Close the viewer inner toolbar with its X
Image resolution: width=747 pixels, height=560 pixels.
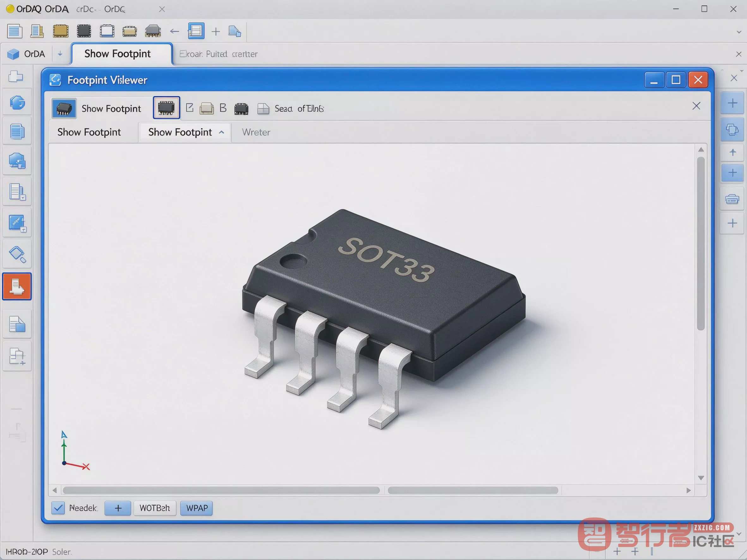696,106
